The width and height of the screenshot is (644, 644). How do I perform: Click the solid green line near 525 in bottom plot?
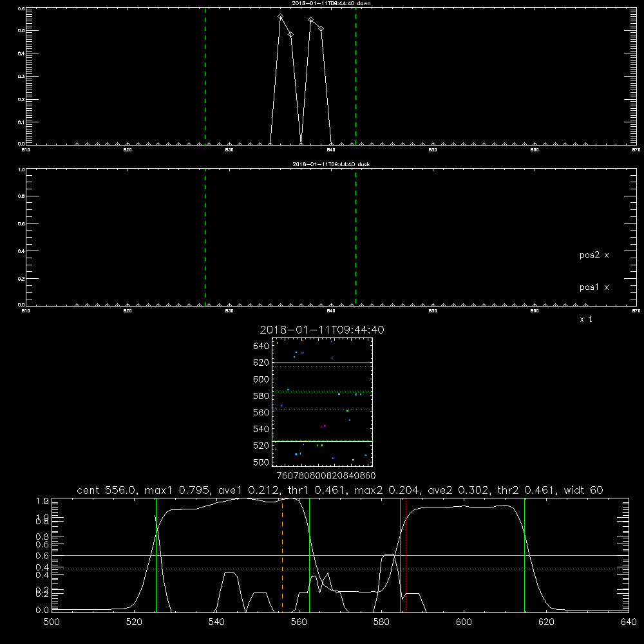156,555
